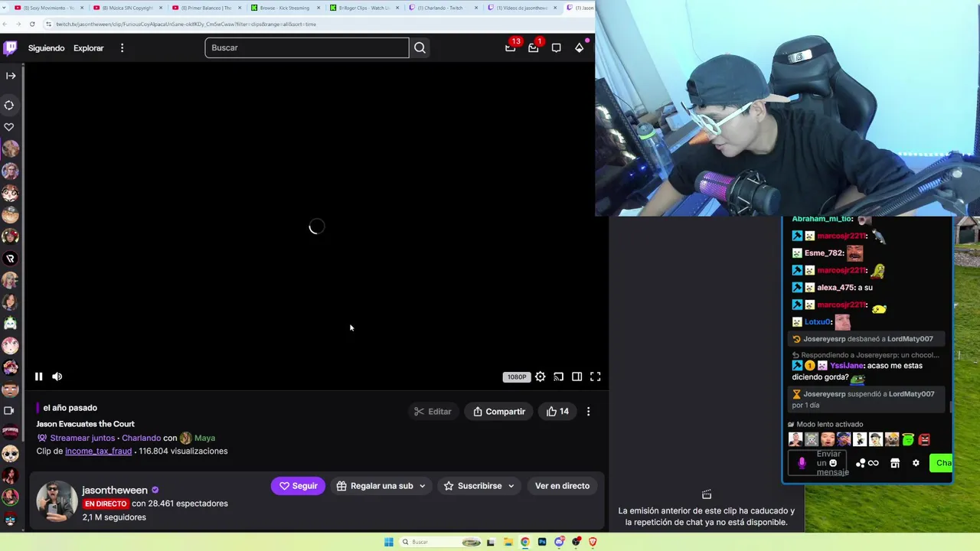Open the bits diamond icon
The height and width of the screenshot is (551, 980).
coord(579,47)
